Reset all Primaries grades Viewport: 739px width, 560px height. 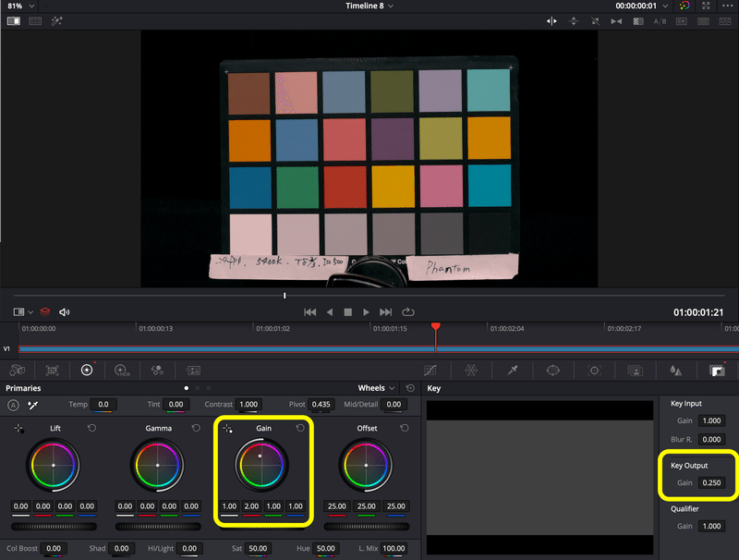[410, 388]
